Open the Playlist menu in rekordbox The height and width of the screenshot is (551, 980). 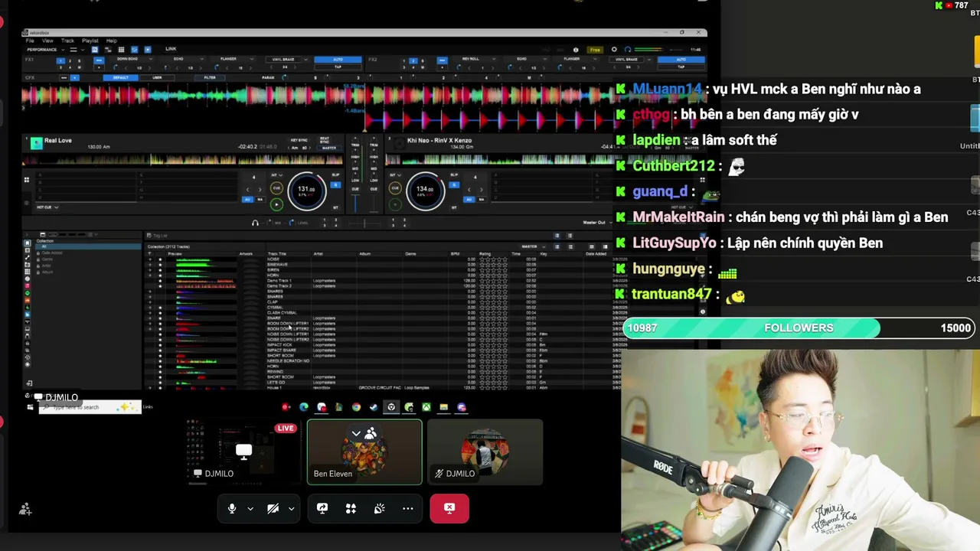click(x=90, y=41)
